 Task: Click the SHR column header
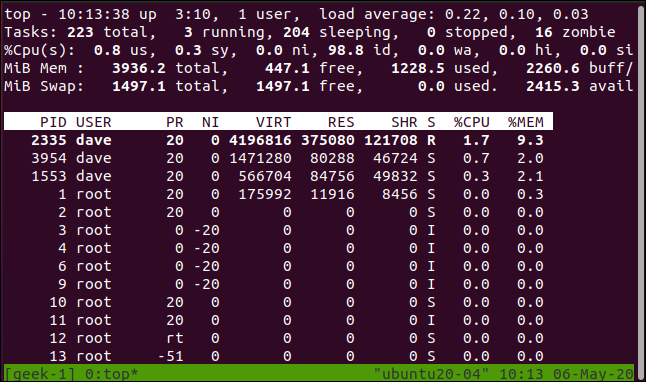click(x=404, y=122)
